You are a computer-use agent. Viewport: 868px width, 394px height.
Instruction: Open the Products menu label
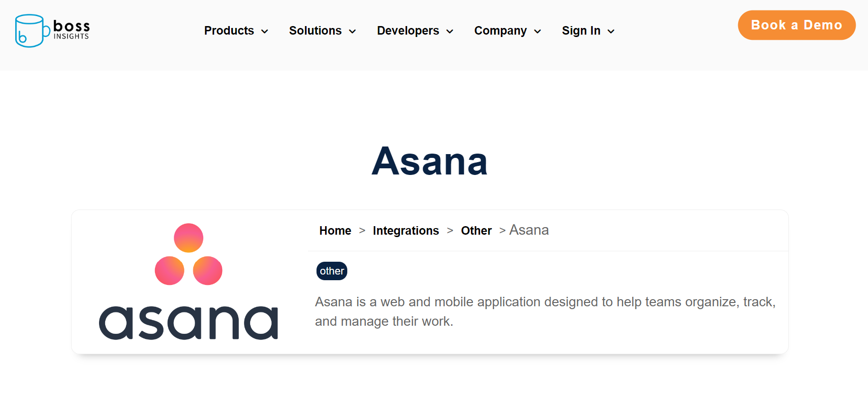pyautogui.click(x=229, y=31)
